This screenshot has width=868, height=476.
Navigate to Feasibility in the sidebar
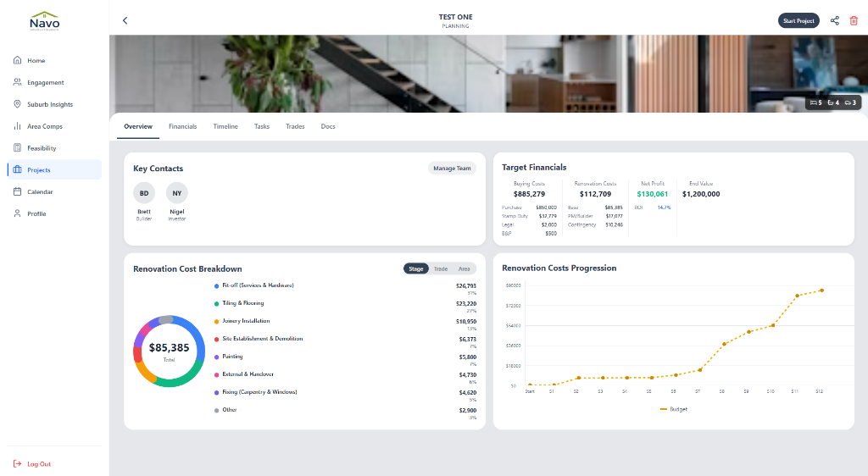tap(42, 148)
